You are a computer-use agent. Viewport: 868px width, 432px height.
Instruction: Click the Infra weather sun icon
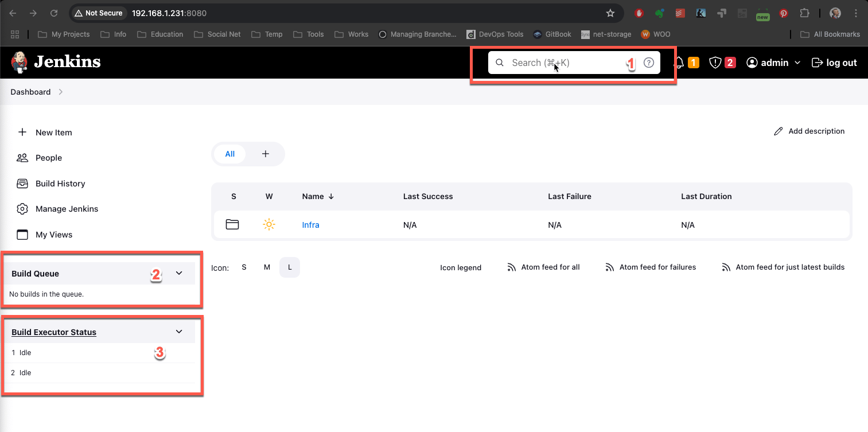[x=268, y=224]
